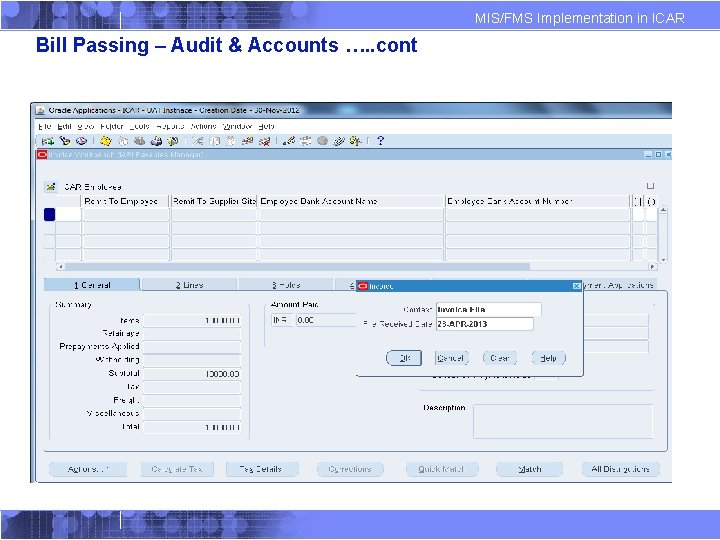Click the Print toolbar icon
Viewport: 720px width, 540px height.
[x=156, y=141]
